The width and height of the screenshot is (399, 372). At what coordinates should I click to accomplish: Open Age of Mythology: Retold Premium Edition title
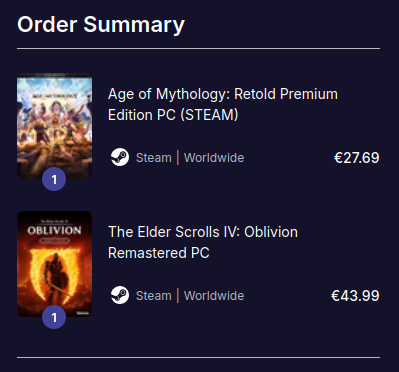coord(223,104)
